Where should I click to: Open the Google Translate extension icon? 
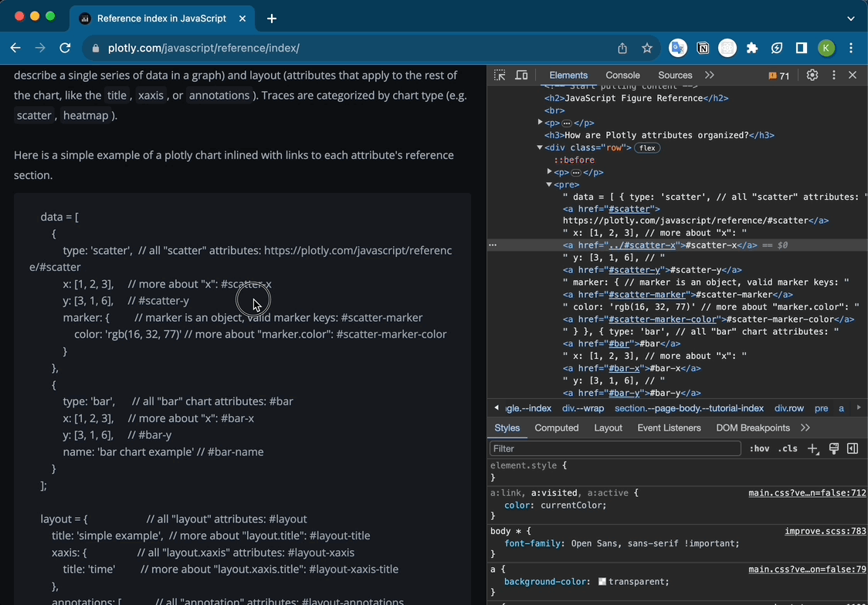tap(677, 48)
